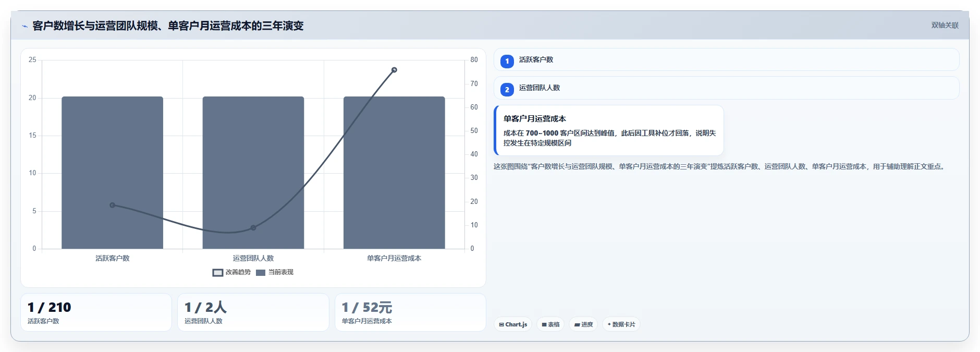This screenshot has height=352, width=980.
Task: Click the header icon beside the chart title
Action: point(24,26)
